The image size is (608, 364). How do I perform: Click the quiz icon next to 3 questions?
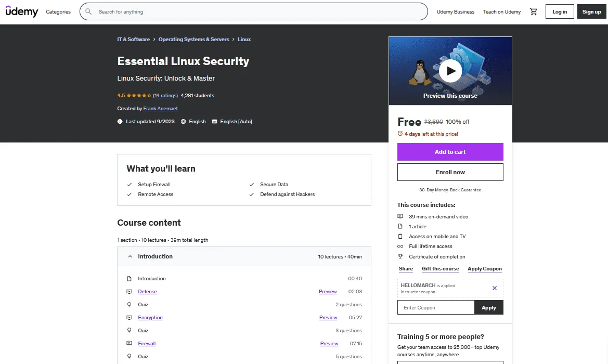coord(129,330)
